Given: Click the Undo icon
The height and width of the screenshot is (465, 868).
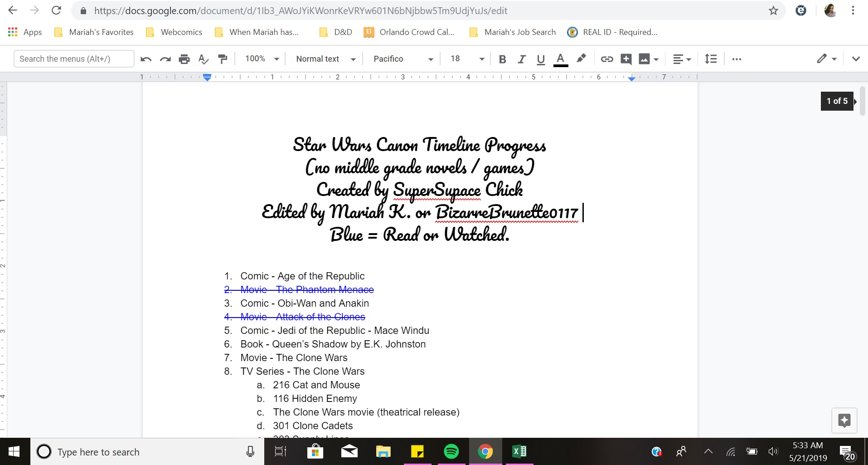Looking at the screenshot, I should 145,59.
